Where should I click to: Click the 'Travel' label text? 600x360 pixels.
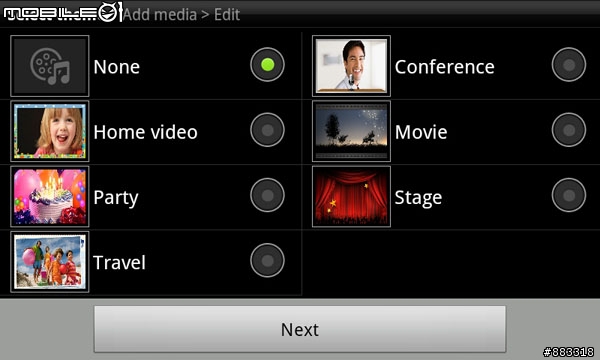pyautogui.click(x=119, y=262)
